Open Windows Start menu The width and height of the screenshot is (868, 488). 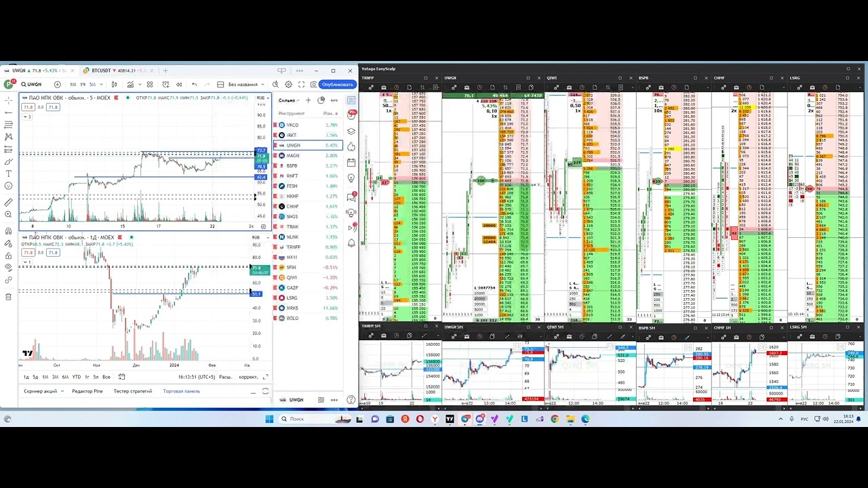click(269, 419)
